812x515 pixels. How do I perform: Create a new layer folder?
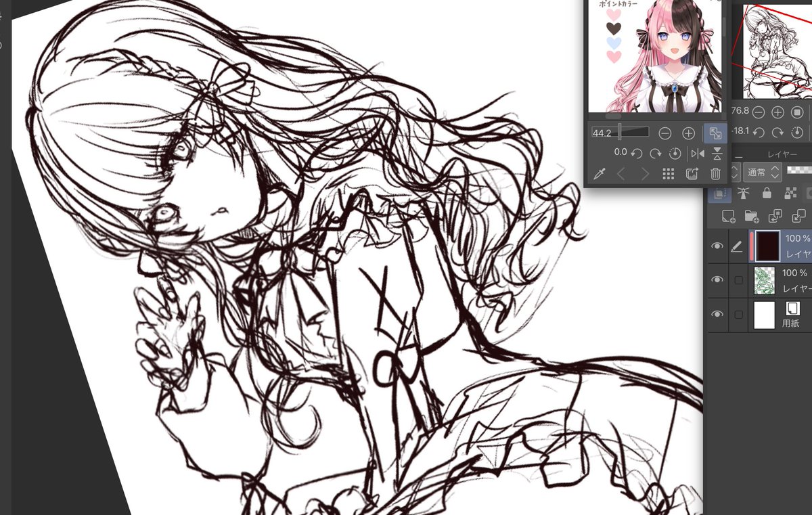[751, 216]
